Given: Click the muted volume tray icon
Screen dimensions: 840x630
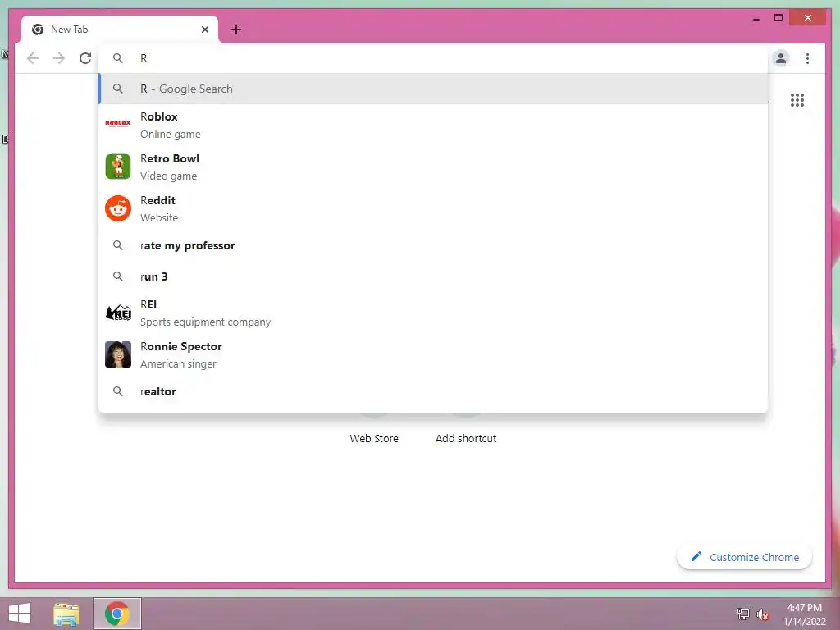Looking at the screenshot, I should tap(762, 614).
